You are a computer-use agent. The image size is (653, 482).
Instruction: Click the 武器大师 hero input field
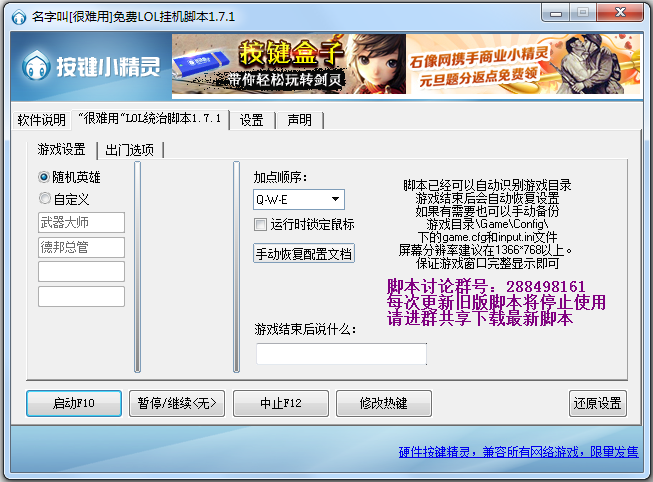tap(81, 222)
